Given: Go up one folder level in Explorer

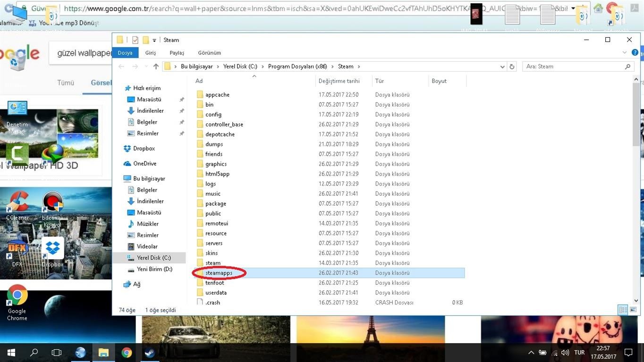Looking at the screenshot, I should pos(156,67).
